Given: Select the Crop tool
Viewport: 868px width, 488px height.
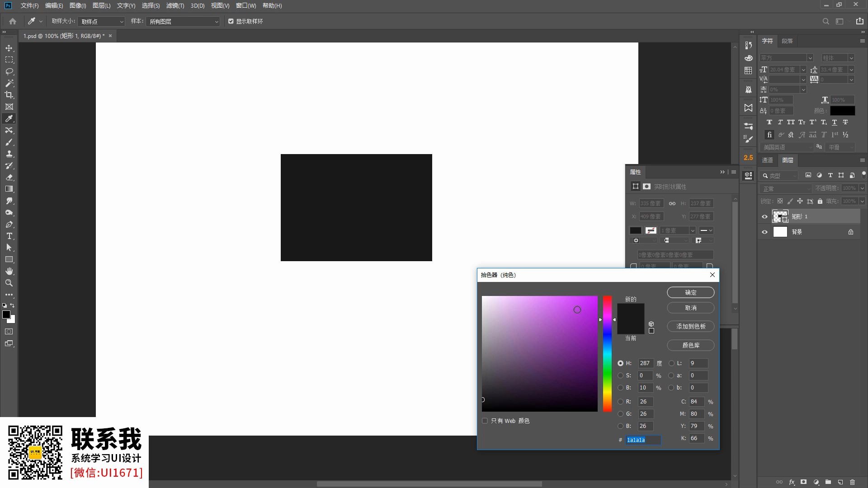Looking at the screenshot, I should tap(9, 95).
